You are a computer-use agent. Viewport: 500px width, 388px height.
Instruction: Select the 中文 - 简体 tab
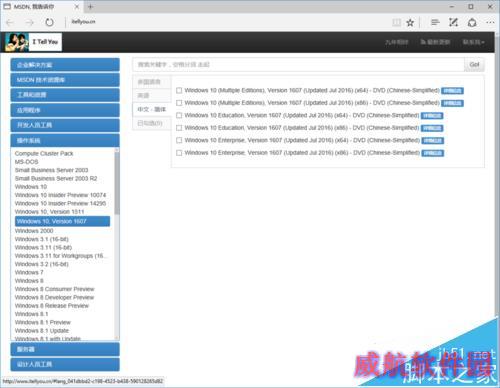[x=152, y=109]
